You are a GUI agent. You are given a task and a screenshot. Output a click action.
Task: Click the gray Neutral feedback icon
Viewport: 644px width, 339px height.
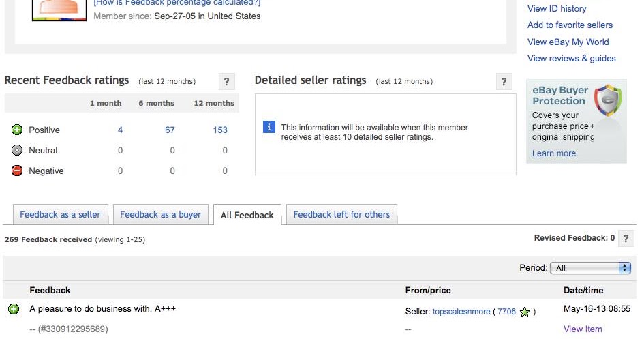coord(17,150)
